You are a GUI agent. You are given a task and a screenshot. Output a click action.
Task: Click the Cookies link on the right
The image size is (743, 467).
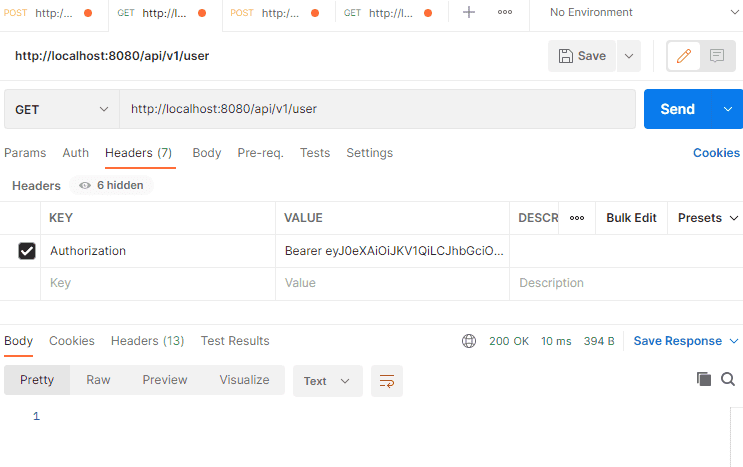pos(716,153)
